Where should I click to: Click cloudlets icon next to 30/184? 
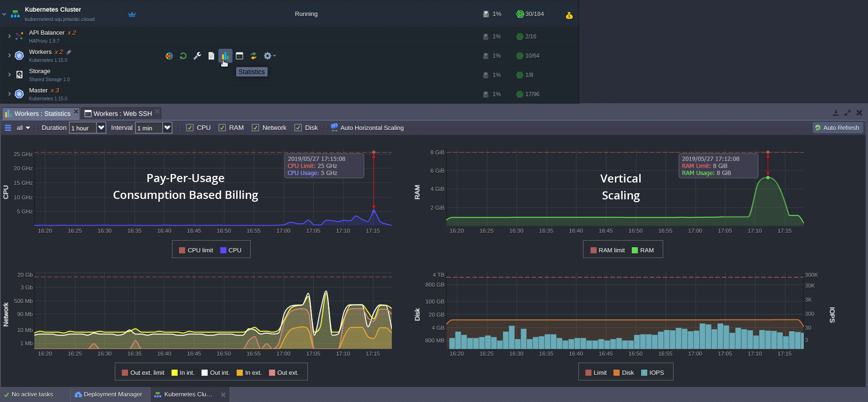point(520,14)
